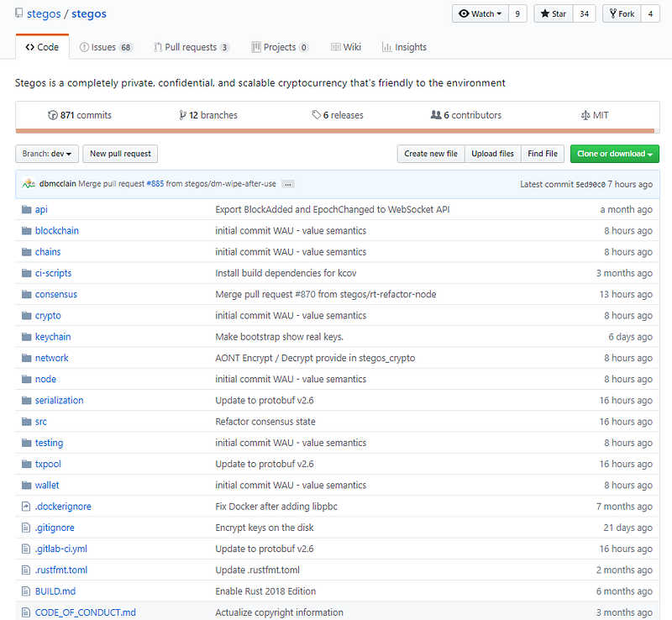Click the api folder icon
The height and width of the screenshot is (620, 672).
pyautogui.click(x=26, y=209)
